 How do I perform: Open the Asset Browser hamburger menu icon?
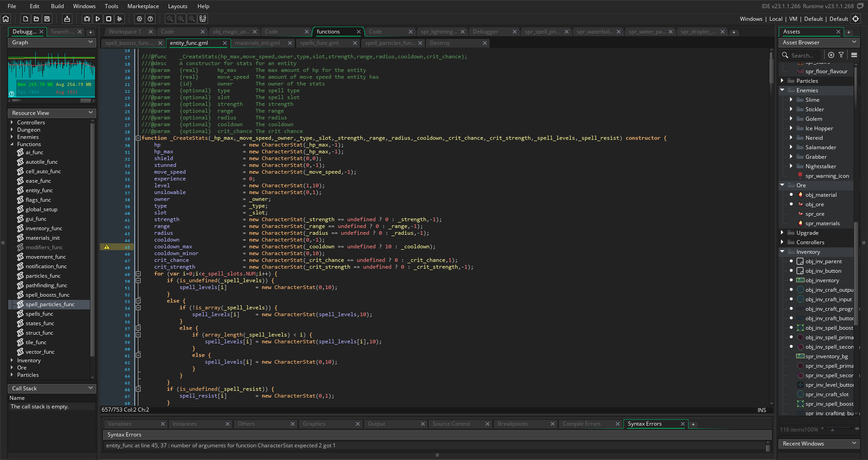coord(854,55)
